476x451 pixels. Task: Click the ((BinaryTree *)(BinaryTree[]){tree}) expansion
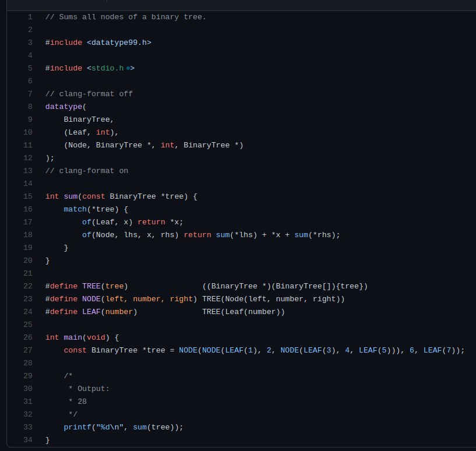pos(285,286)
